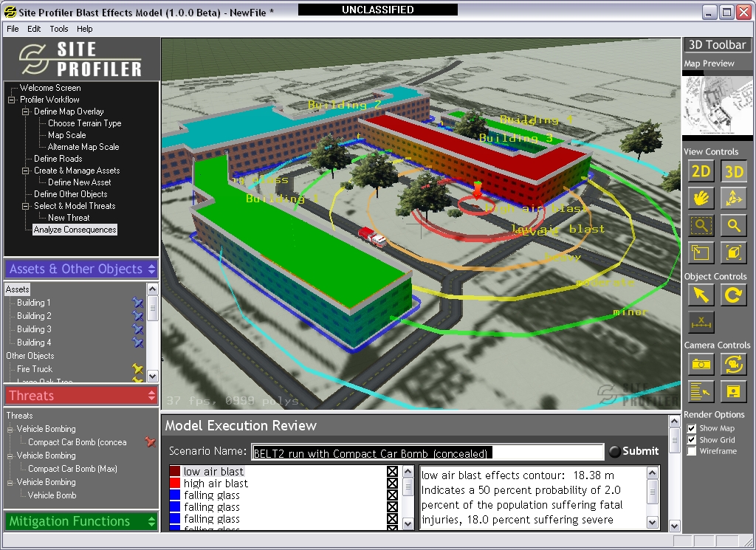This screenshot has height=550, width=756.
Task: Click the dark red low air blast swatch
Action: [x=174, y=472]
